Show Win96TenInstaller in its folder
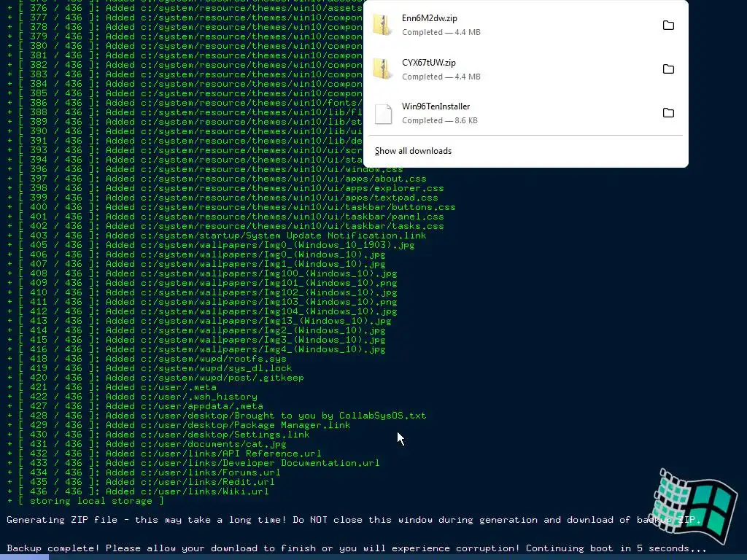Viewport: 747px width, 560px height. pos(668,113)
